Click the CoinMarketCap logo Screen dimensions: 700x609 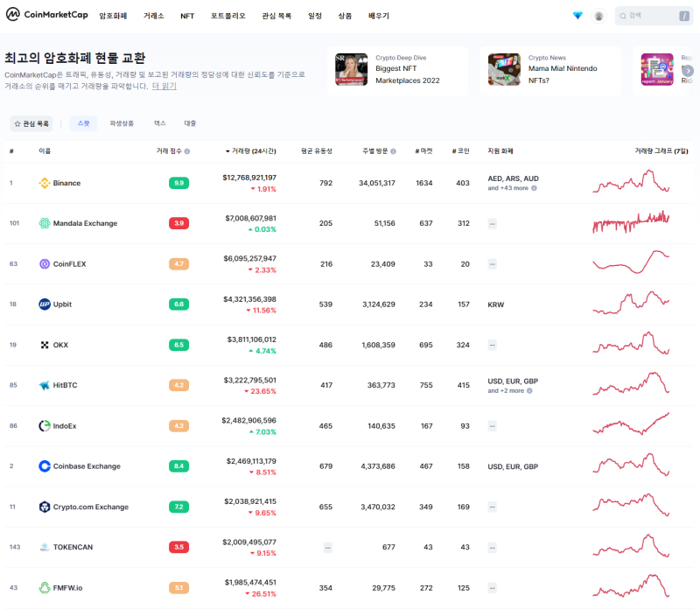[x=47, y=15]
